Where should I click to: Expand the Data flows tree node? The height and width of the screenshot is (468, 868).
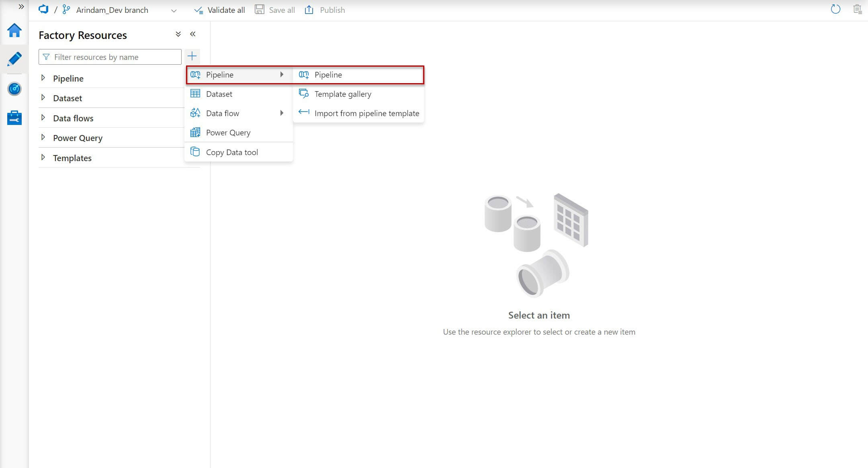click(43, 118)
